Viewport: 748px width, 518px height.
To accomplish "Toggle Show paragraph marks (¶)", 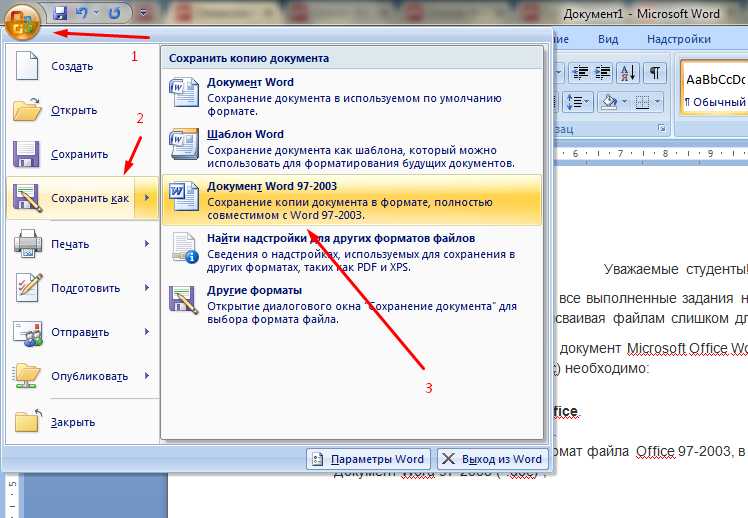I will (654, 73).
